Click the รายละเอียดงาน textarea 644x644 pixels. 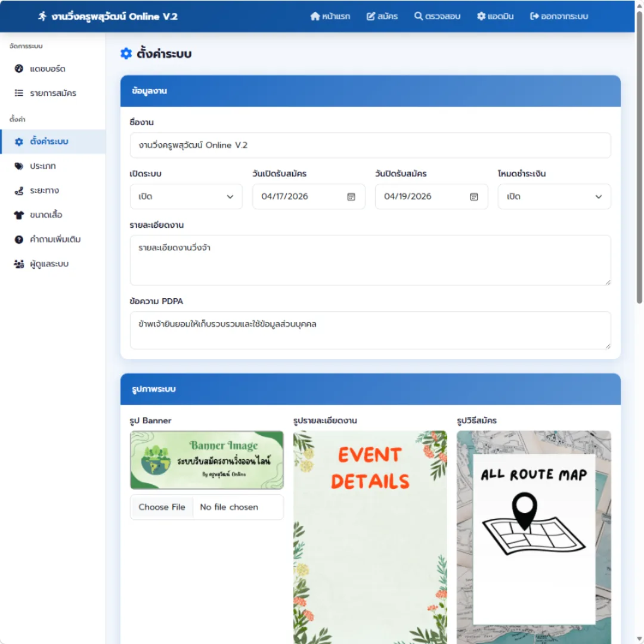coord(370,261)
